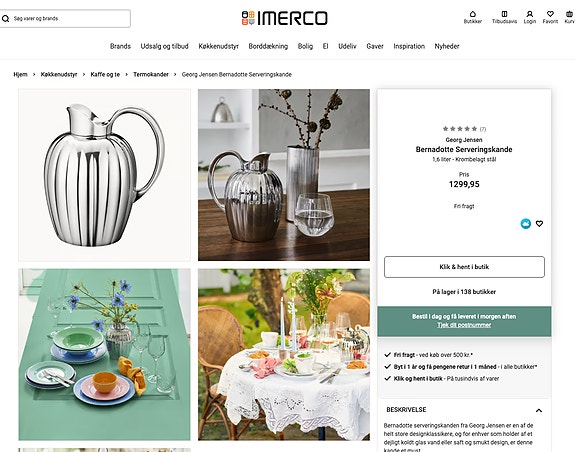
Task: Open the Borddækning menu
Action: (268, 46)
